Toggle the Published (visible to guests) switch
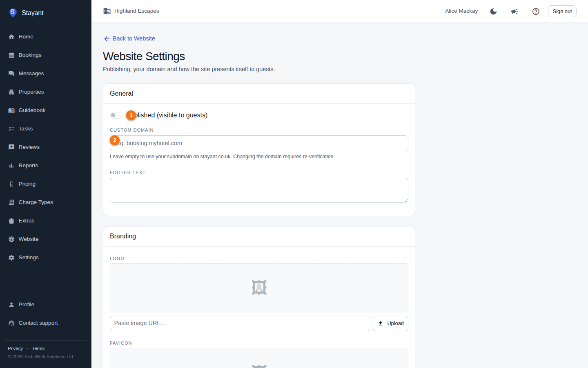The height and width of the screenshot is (368, 588). click(116, 115)
